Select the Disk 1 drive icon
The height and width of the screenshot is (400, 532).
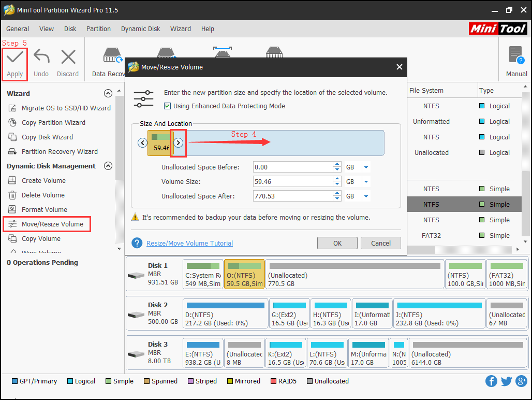(136, 276)
